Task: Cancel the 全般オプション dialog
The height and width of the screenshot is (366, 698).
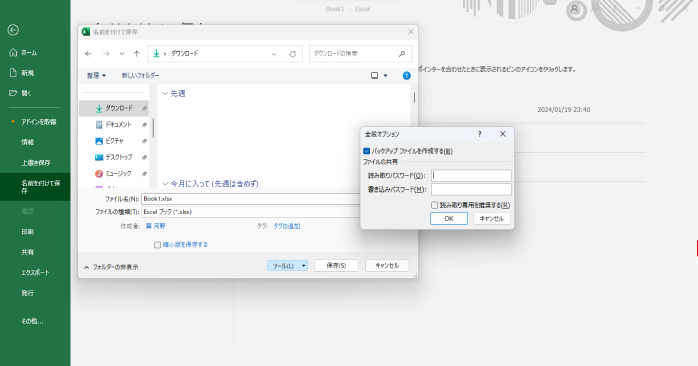Action: point(491,219)
